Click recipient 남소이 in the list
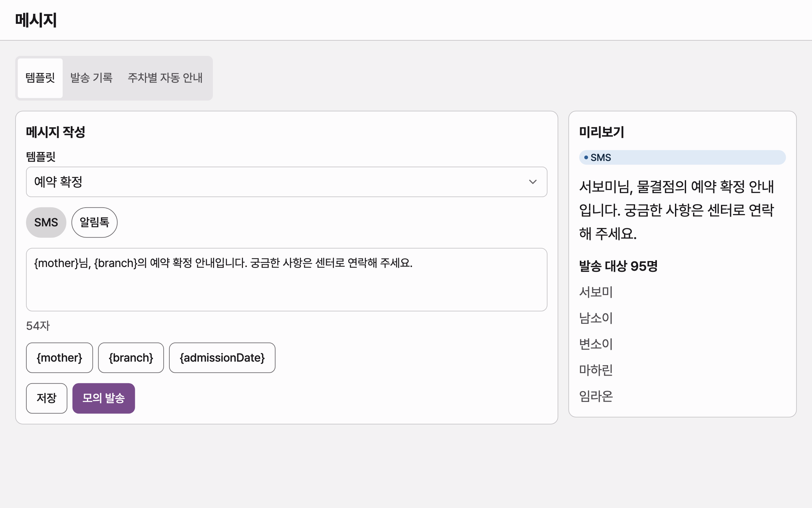812x508 pixels. coord(596,318)
